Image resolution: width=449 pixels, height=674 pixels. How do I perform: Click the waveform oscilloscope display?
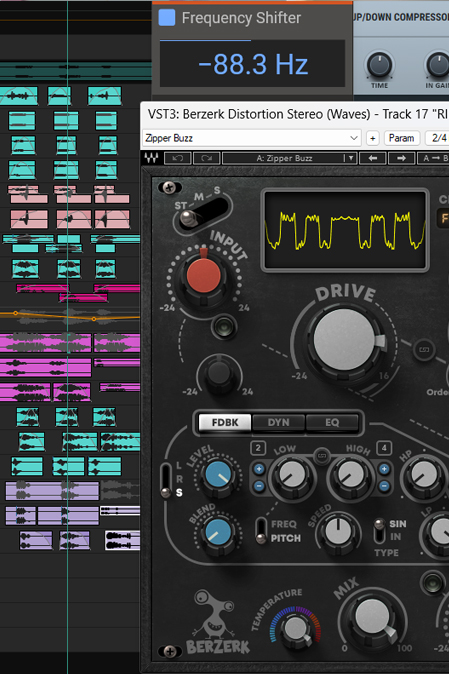pyautogui.click(x=345, y=230)
